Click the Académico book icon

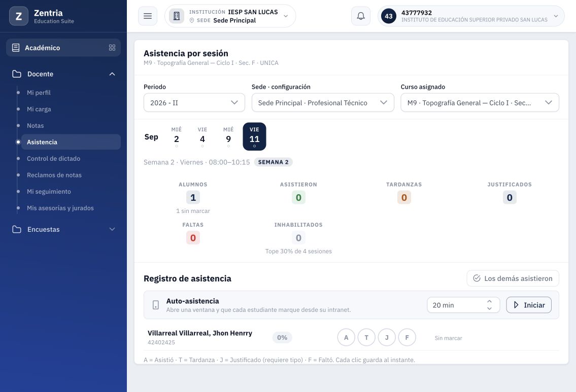tap(16, 48)
